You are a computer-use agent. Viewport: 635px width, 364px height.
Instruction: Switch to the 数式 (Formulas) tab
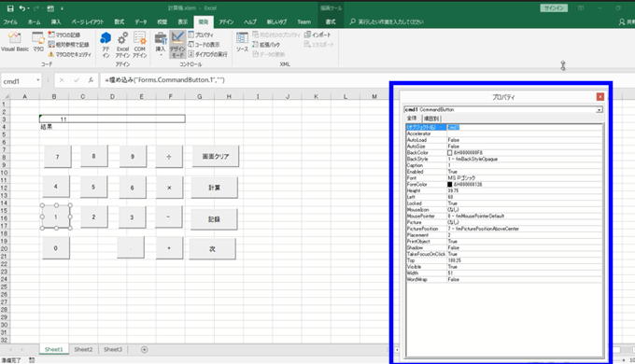(x=120, y=21)
